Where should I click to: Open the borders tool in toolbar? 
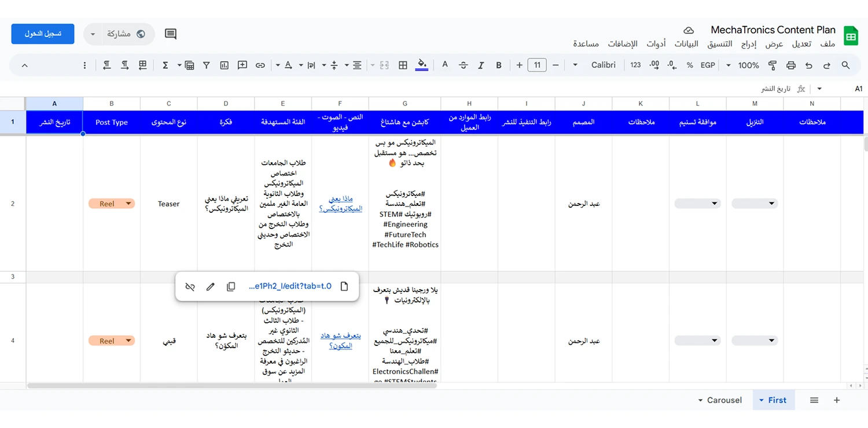(403, 65)
